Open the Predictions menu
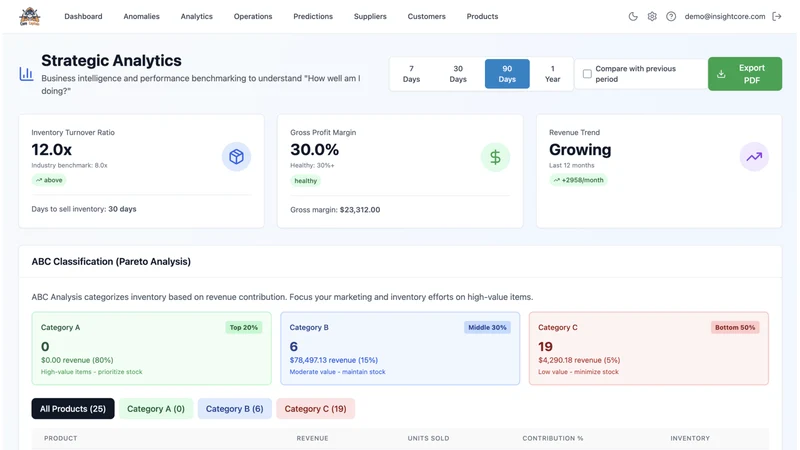 point(313,16)
